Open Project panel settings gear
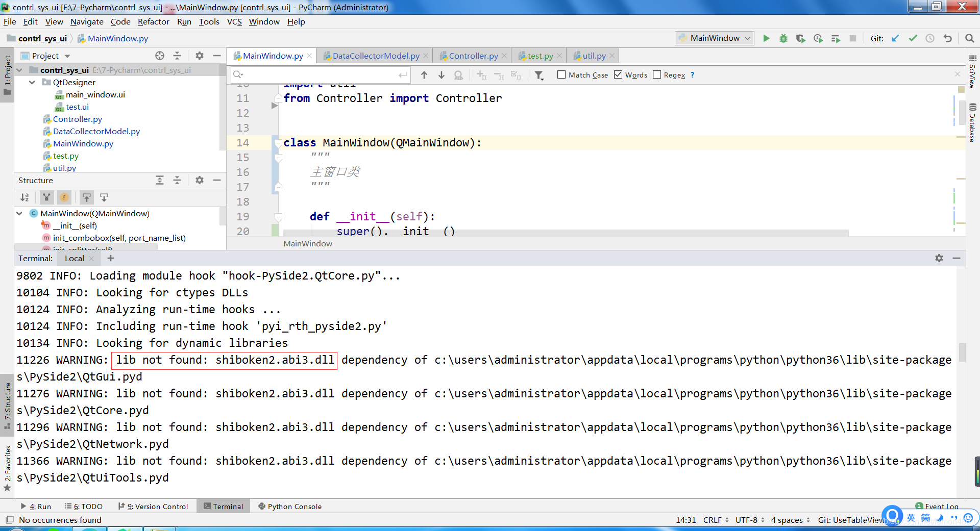Viewport: 980px width, 531px height. pos(200,56)
